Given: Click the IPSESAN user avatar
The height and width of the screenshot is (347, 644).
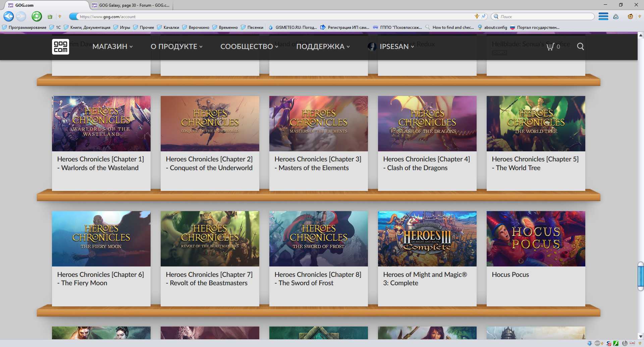Looking at the screenshot, I should coord(372,47).
